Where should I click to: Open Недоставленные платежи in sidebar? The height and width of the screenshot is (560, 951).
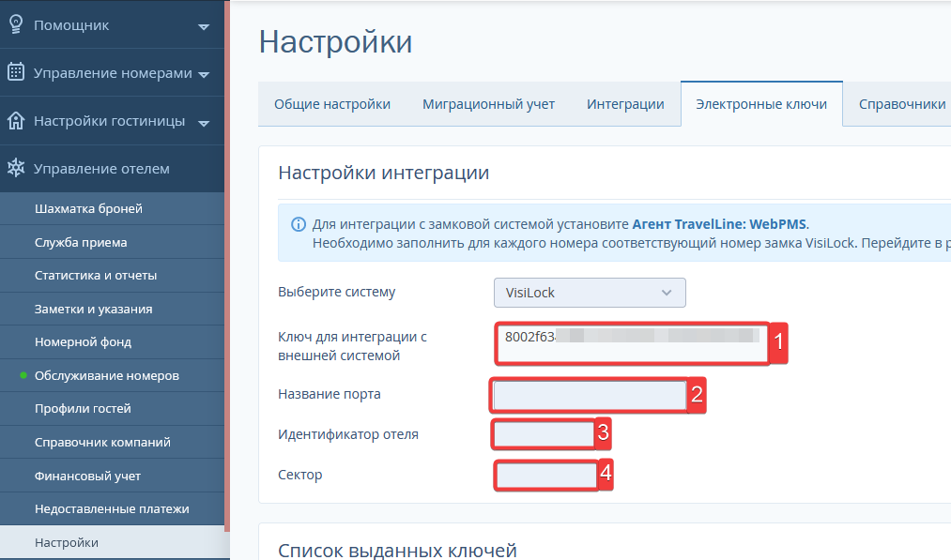point(113,509)
